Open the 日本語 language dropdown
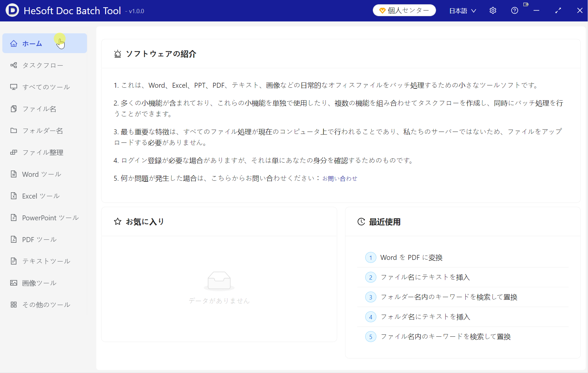Screen dimensions: 588x373 point(462,11)
